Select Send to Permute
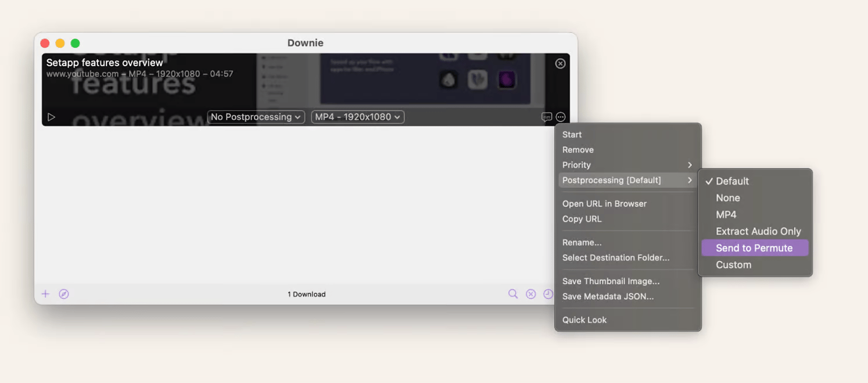This screenshot has height=383, width=868. [x=754, y=248]
